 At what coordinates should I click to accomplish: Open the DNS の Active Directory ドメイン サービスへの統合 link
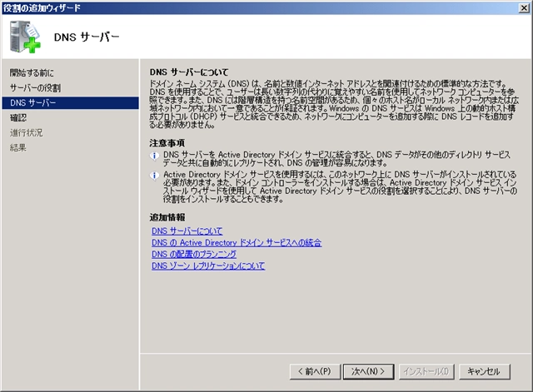click(237, 243)
